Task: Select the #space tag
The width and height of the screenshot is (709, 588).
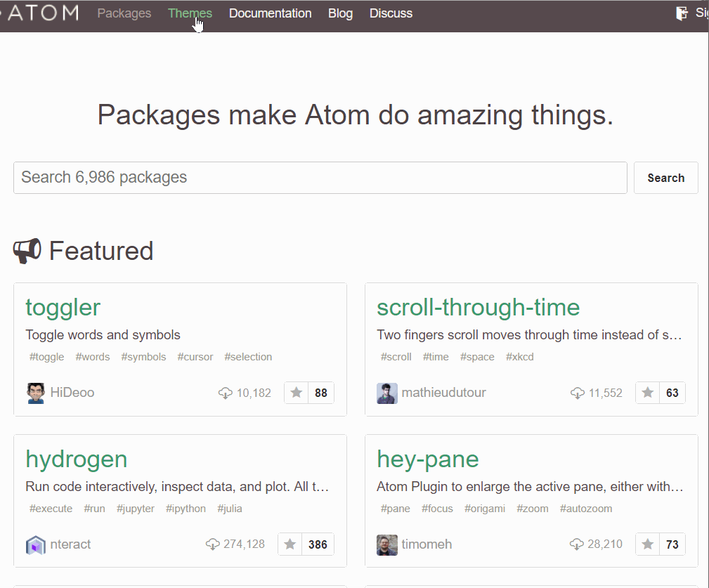Action: point(477,357)
